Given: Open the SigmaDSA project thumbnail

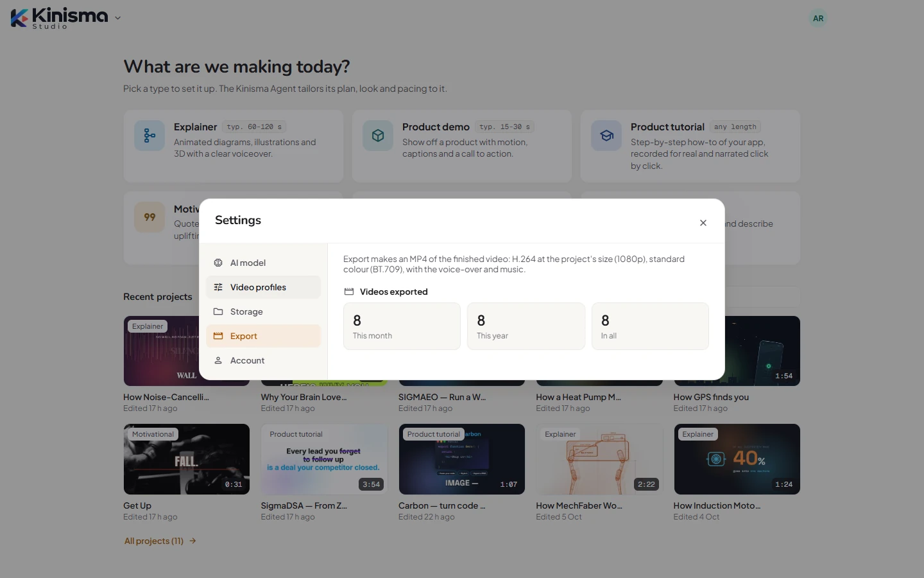Looking at the screenshot, I should (x=324, y=459).
